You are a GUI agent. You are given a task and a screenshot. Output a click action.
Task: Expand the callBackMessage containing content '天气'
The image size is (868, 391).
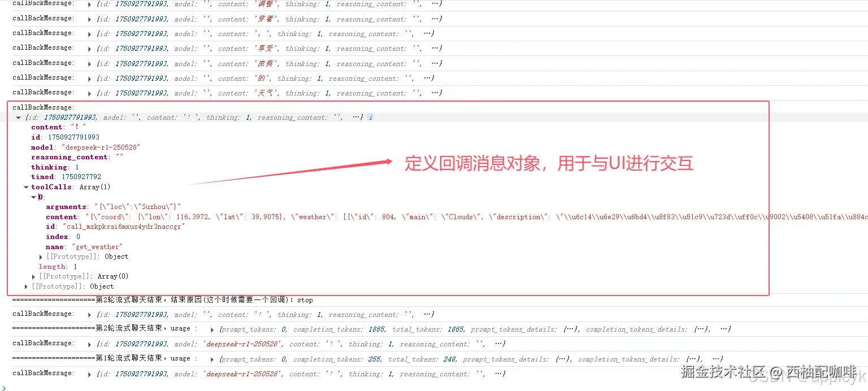click(x=89, y=92)
